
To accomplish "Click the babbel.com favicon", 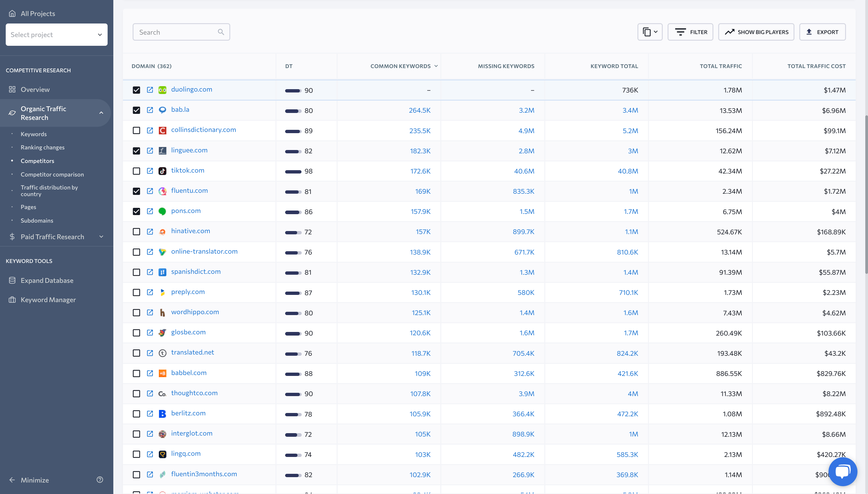I will click(x=163, y=373).
